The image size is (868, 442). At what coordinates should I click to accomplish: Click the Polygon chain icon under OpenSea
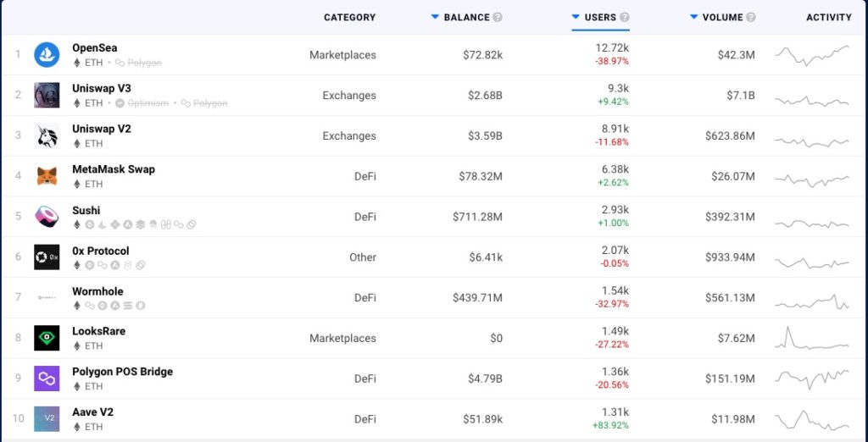120,63
